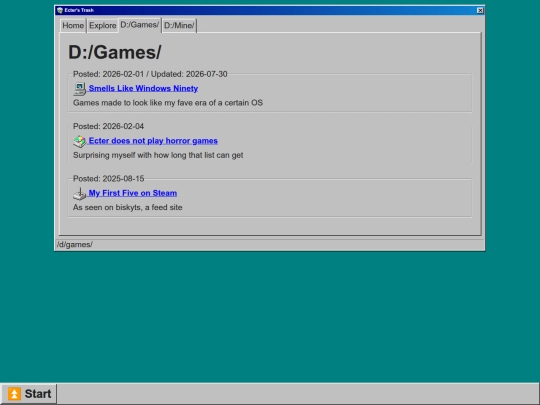
Task: Click the D:/Games/ page heading
Action: point(115,52)
